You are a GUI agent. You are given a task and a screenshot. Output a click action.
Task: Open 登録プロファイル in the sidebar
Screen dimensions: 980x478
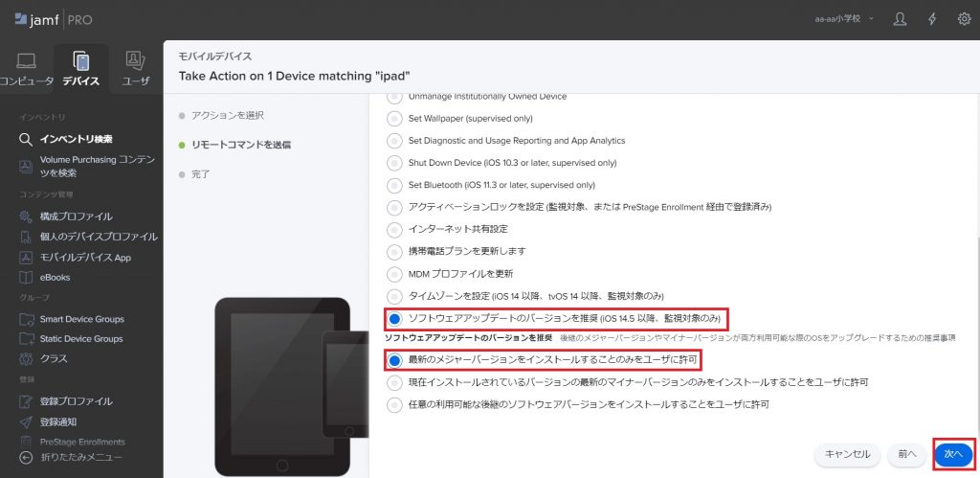(x=77, y=401)
